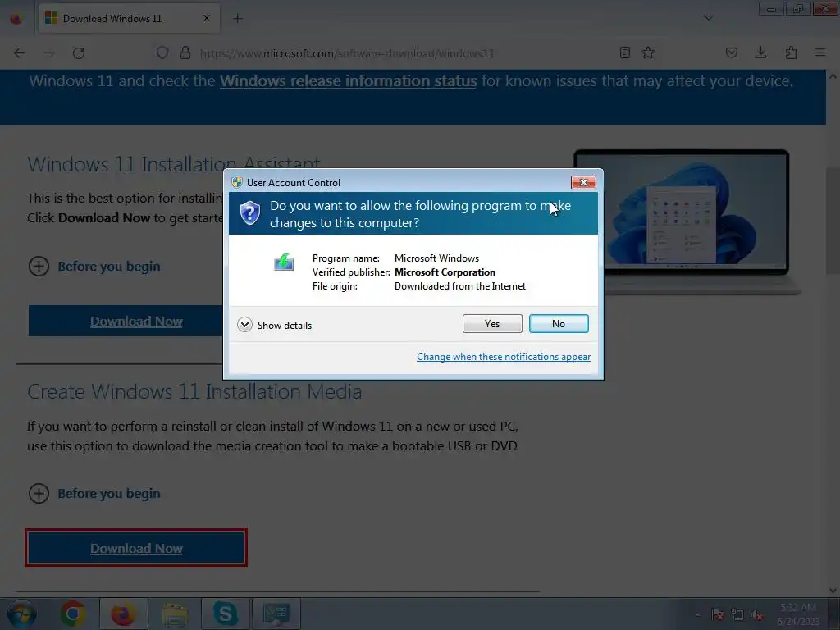Open Chrome from the taskbar
Image resolution: width=840 pixels, height=630 pixels.
click(73, 614)
